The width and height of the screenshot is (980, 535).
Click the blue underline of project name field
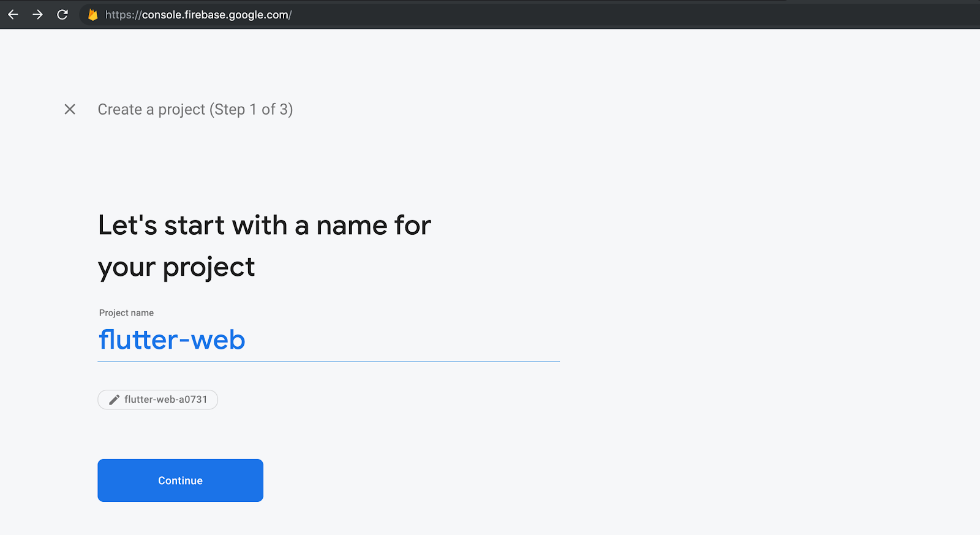328,362
